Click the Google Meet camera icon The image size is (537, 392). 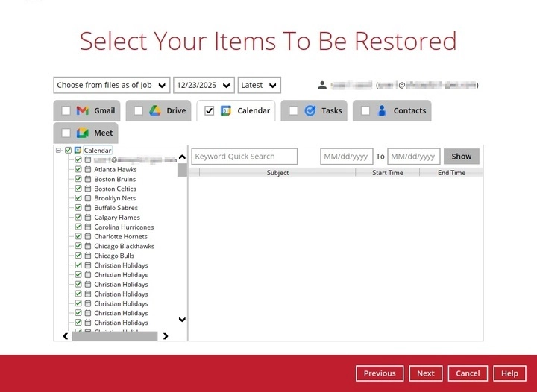point(83,133)
